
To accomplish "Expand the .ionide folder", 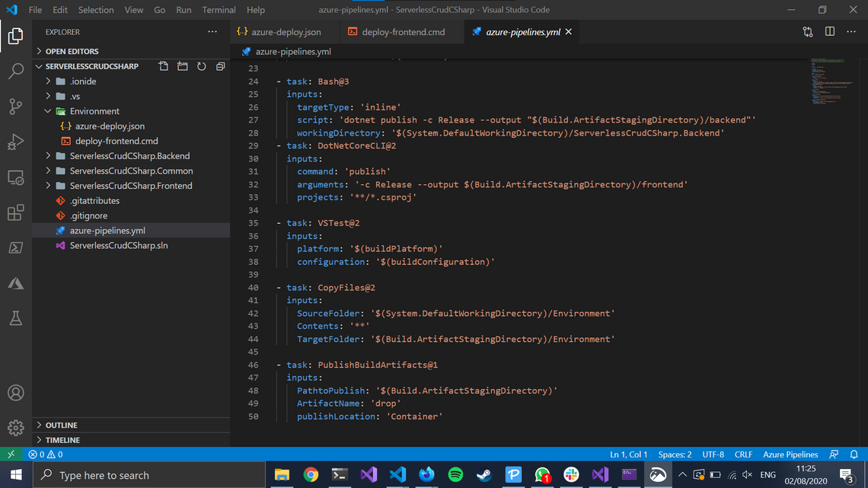I will [131, 81].
